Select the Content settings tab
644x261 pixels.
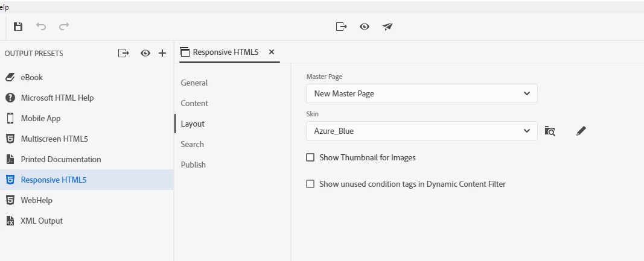tap(194, 103)
